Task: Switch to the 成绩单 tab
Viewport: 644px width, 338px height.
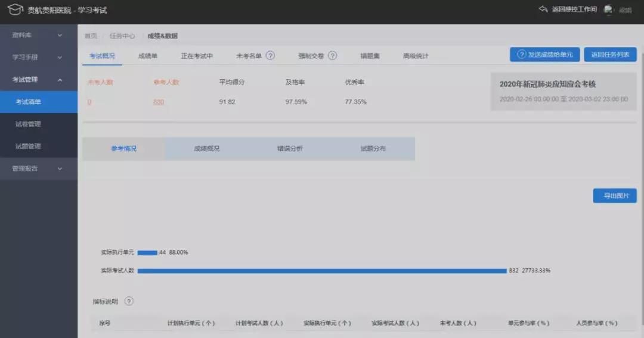Action: click(147, 56)
